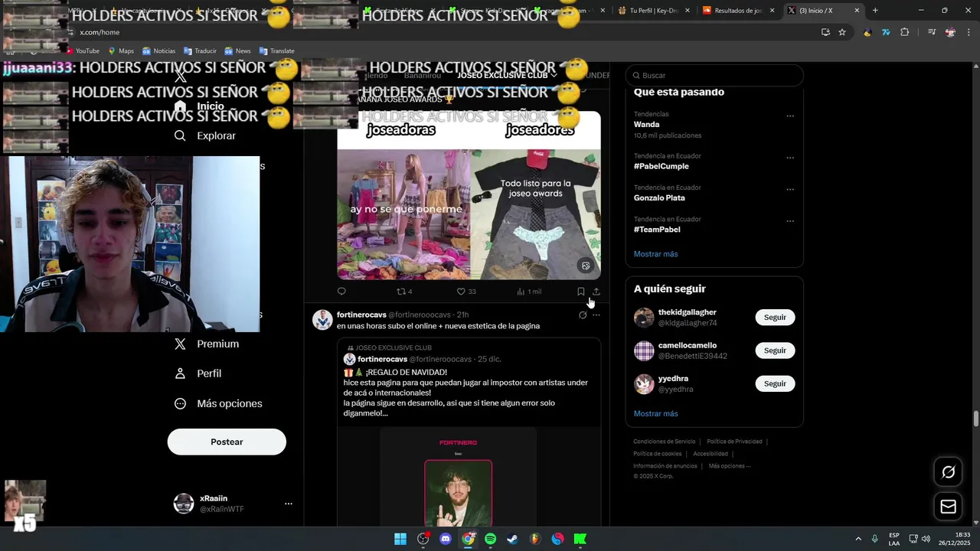Open Condiciones de Servicio link
980x551 pixels.
coord(664,442)
